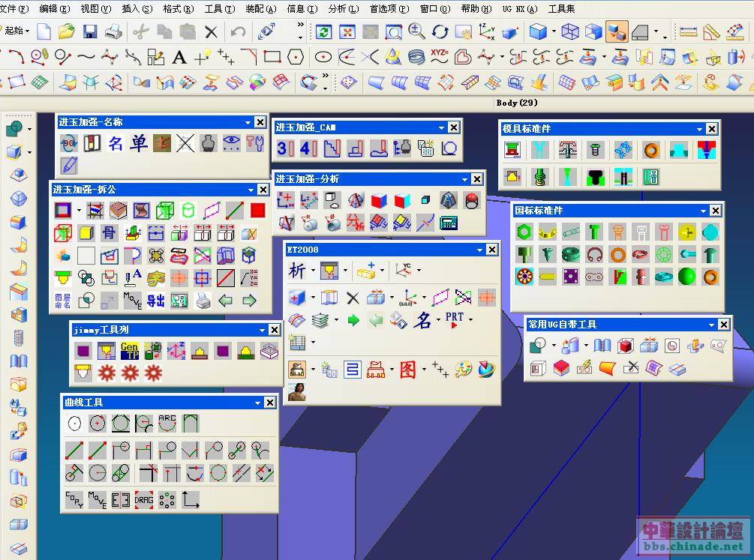This screenshot has width=754, height=560.
Task: Click the green left arrow in 进玉加强-拆公
Action: 226,301
